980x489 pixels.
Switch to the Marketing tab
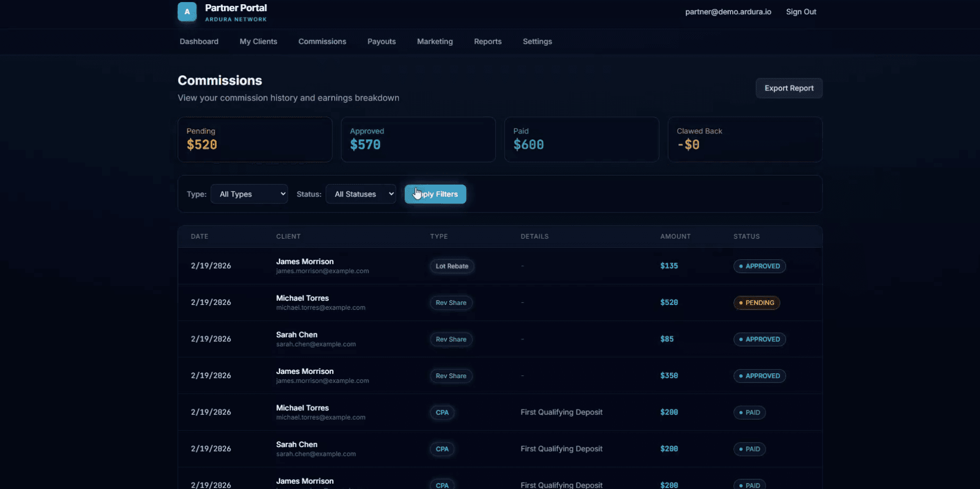[435, 42]
